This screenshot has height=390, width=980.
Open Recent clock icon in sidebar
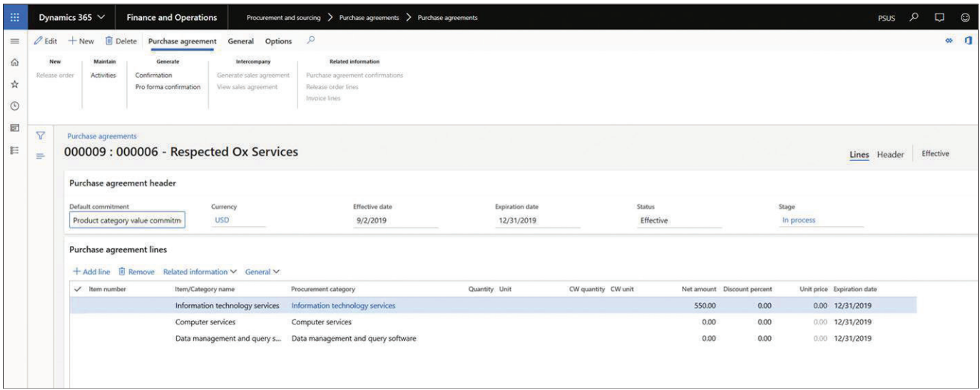(14, 106)
